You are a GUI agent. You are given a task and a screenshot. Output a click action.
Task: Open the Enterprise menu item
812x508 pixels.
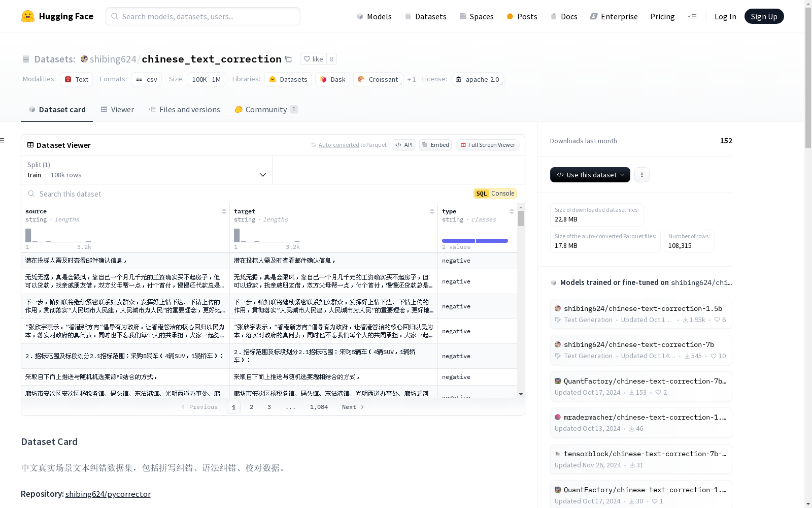(x=614, y=16)
